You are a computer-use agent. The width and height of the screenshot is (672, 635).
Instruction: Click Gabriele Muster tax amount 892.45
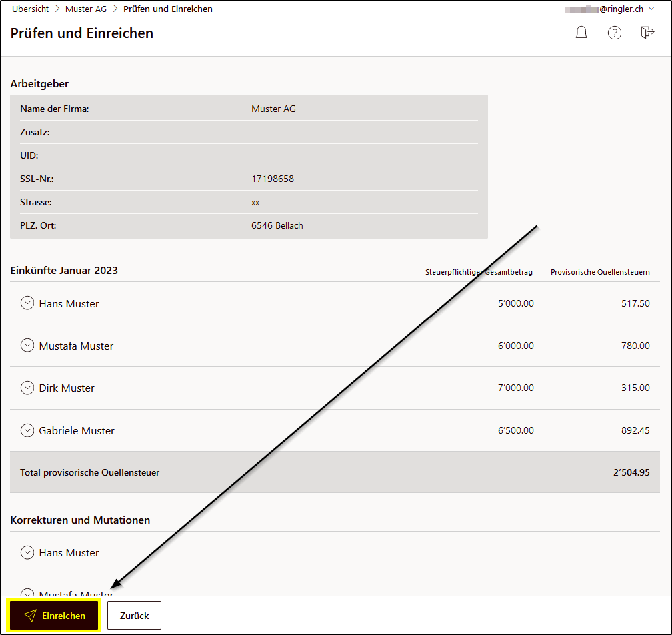click(x=635, y=430)
